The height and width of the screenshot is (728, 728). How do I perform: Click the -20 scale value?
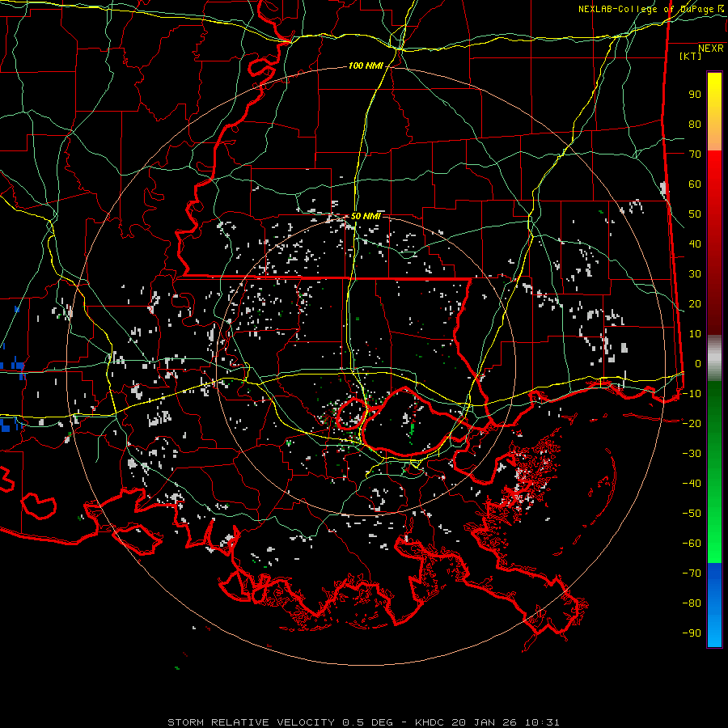[692, 424]
